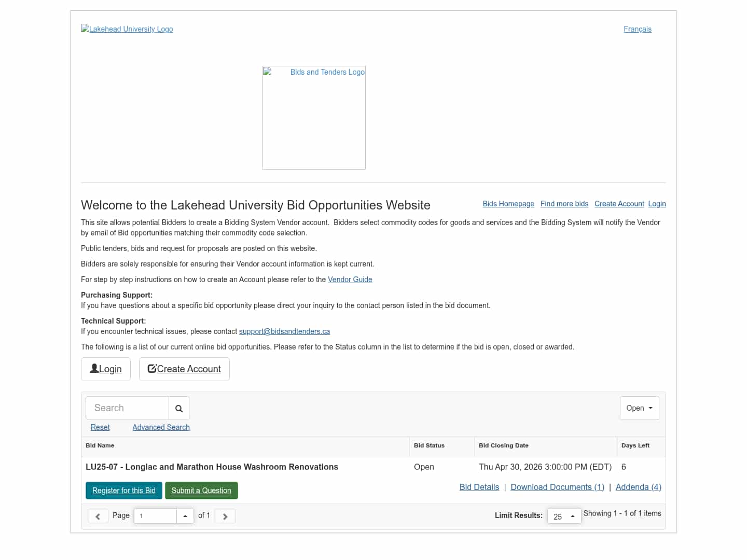The width and height of the screenshot is (747, 560).
Task: Open Find more bids link
Action: click(564, 204)
